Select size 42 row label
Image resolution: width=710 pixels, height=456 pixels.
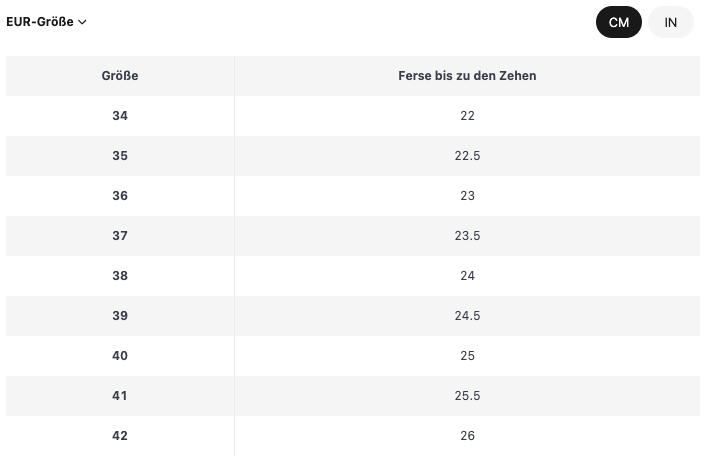point(120,436)
